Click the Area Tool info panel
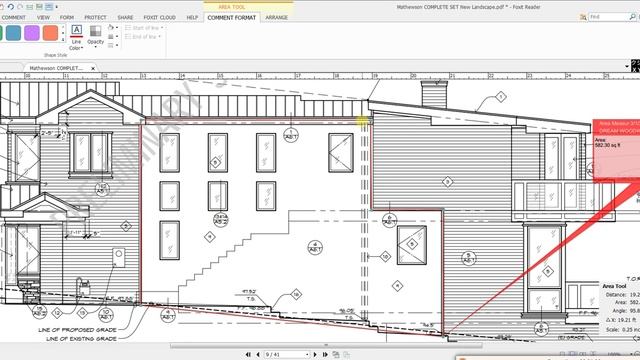640x360 pixels. point(620,309)
